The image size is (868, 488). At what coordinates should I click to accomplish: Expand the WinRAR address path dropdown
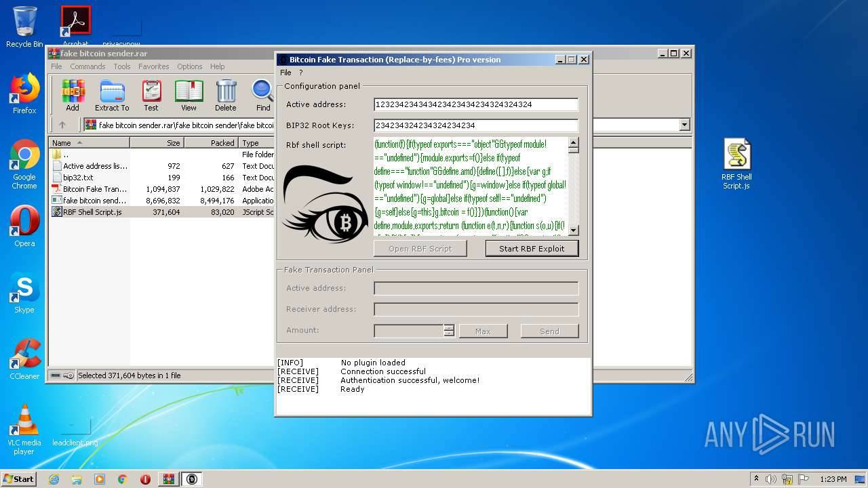[684, 125]
